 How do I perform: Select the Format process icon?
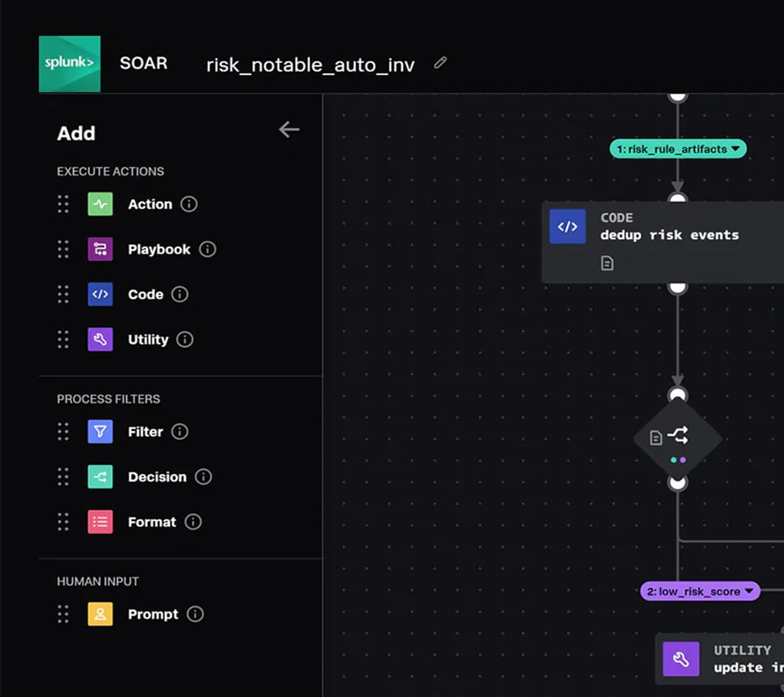tap(101, 522)
